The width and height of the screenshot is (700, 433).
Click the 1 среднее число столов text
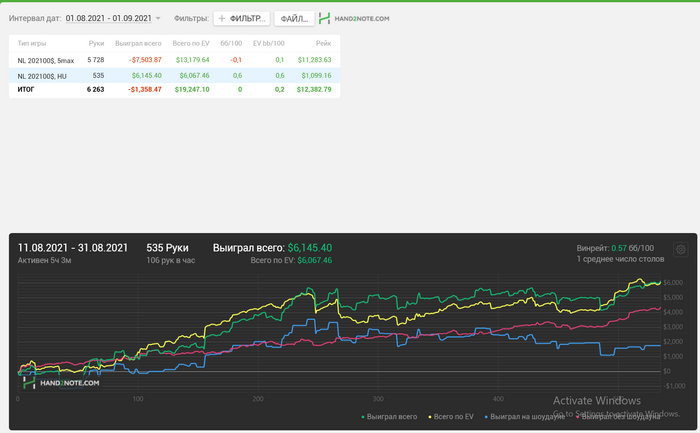620,259
